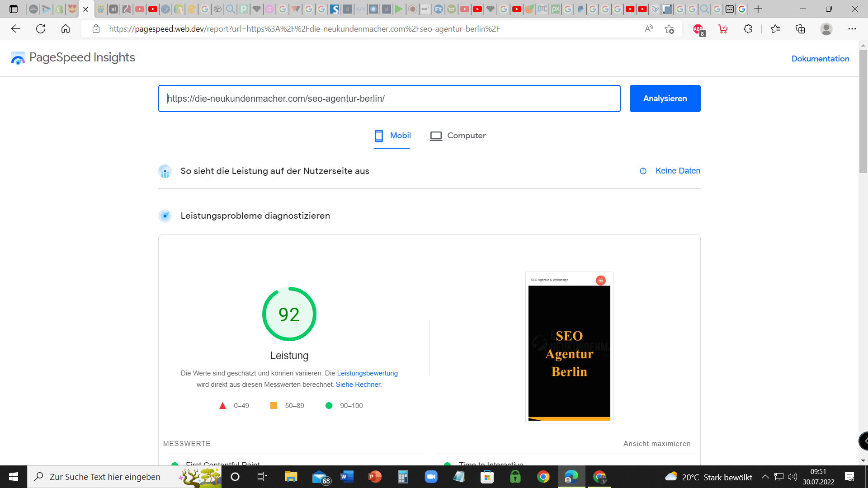Click the orange 50–89 legend square
Viewport: 868px width, 488px height.
tap(274, 406)
